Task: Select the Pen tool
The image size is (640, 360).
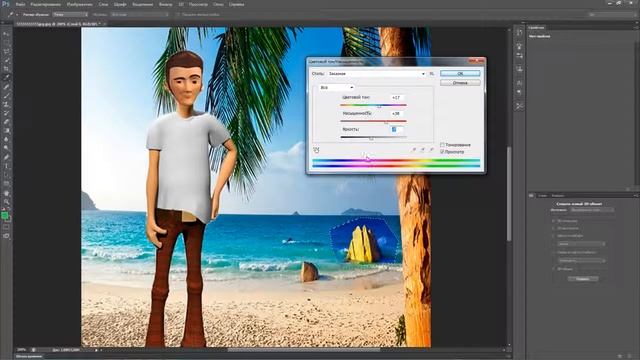Action: (6, 157)
